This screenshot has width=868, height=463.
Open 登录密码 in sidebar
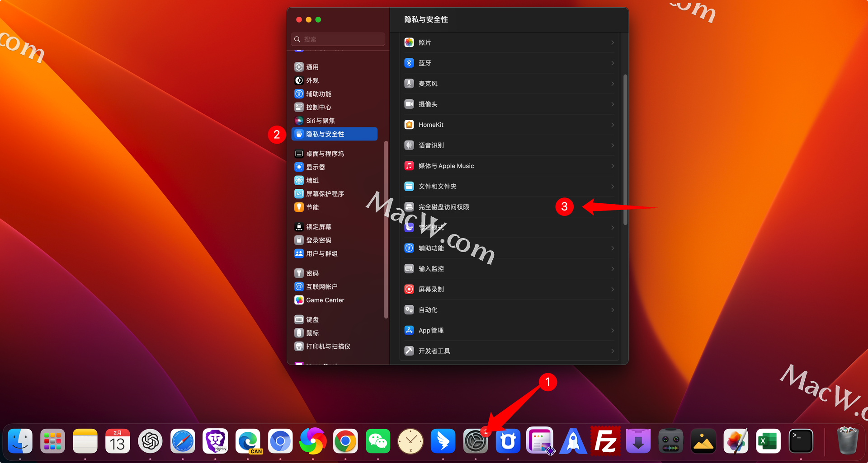click(335, 240)
